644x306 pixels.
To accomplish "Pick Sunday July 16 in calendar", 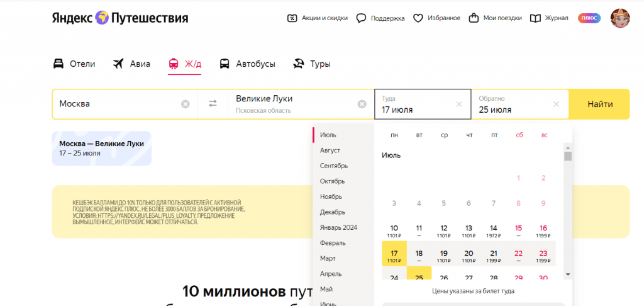I will (543, 230).
